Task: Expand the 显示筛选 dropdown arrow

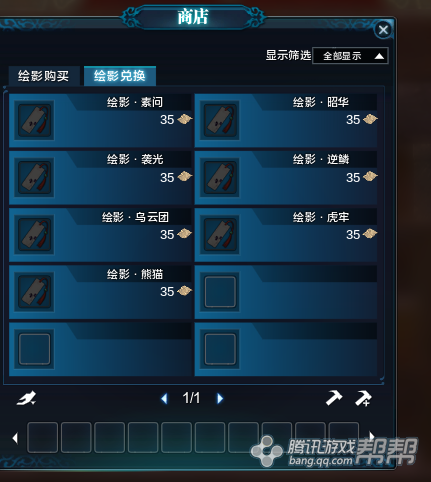Action: [379, 56]
